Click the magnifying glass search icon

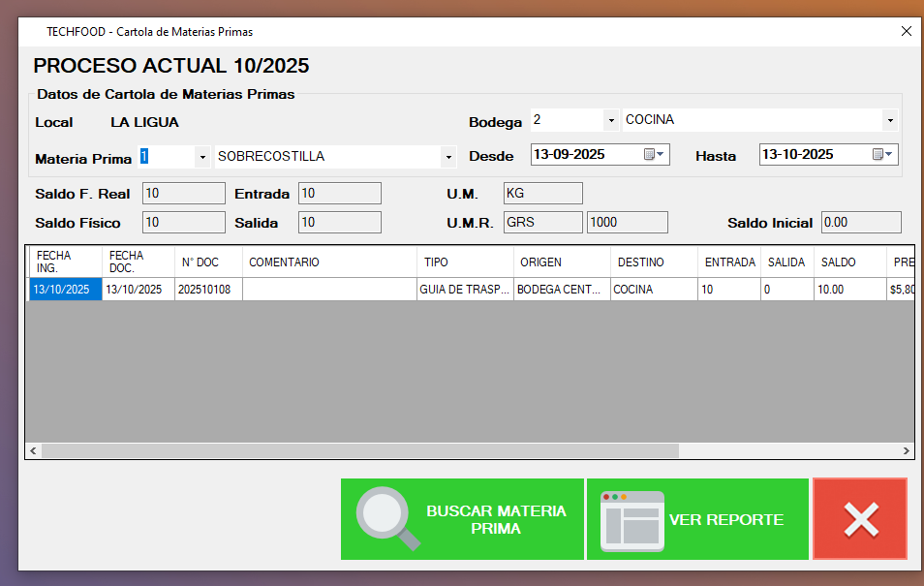(387, 519)
